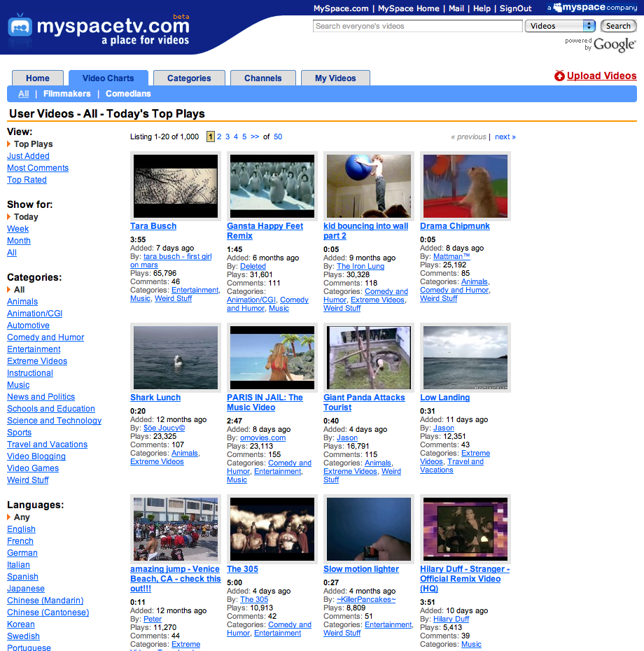Click the >> pagination arrows

[x=255, y=136]
